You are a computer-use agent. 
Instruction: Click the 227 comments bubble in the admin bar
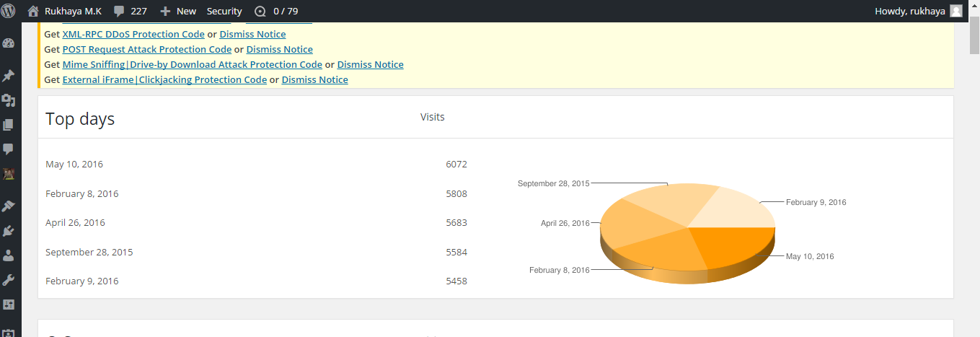[x=131, y=11]
